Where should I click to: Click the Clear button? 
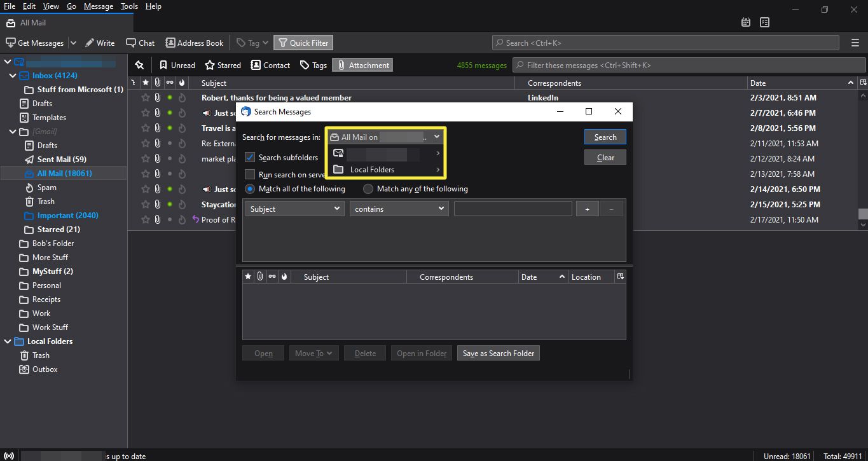coord(605,158)
